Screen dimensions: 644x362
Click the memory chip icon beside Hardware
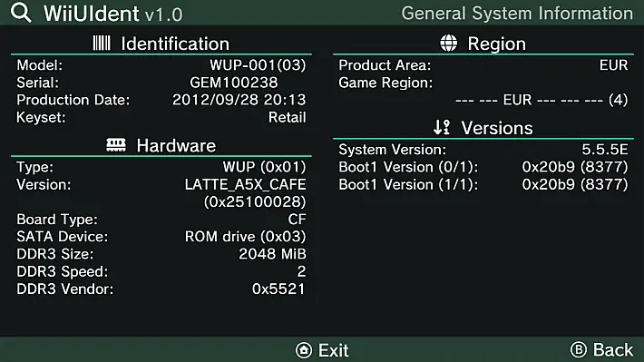116,145
